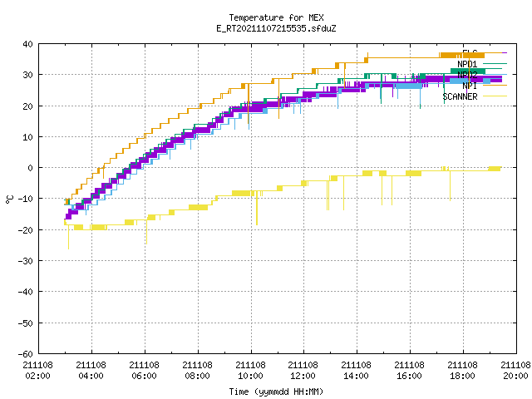Click y-axis tick value -20

[26, 229]
